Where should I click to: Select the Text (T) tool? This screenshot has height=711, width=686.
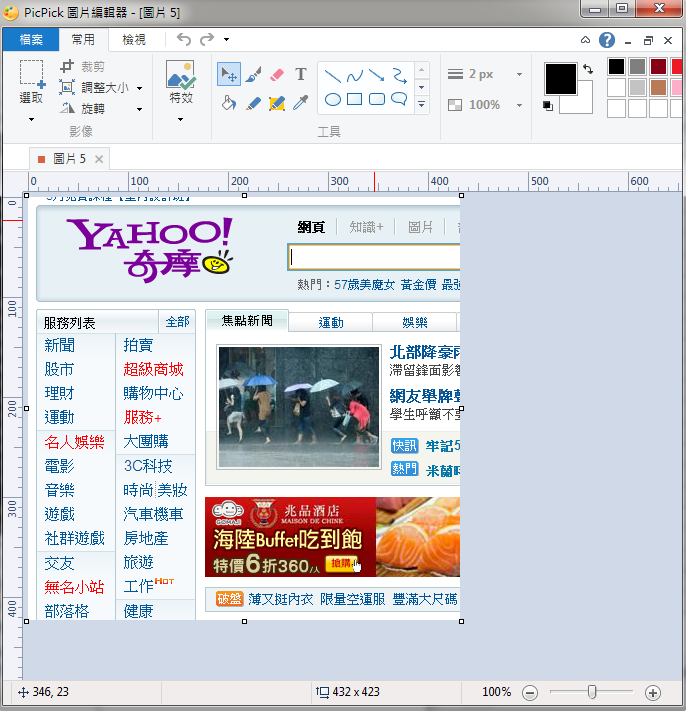[301, 74]
